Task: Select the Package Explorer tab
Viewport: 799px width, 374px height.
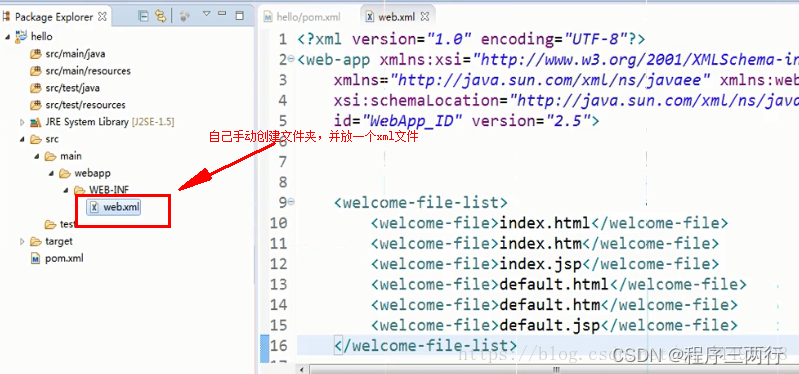Action: 54,17
